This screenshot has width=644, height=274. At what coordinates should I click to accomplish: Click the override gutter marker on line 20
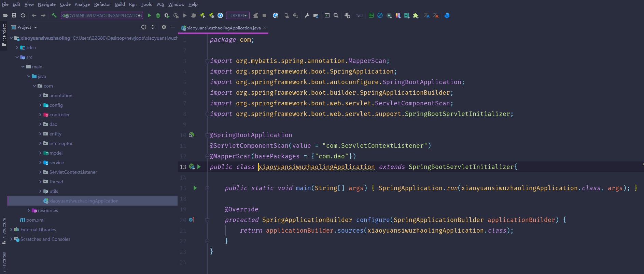[x=192, y=220]
